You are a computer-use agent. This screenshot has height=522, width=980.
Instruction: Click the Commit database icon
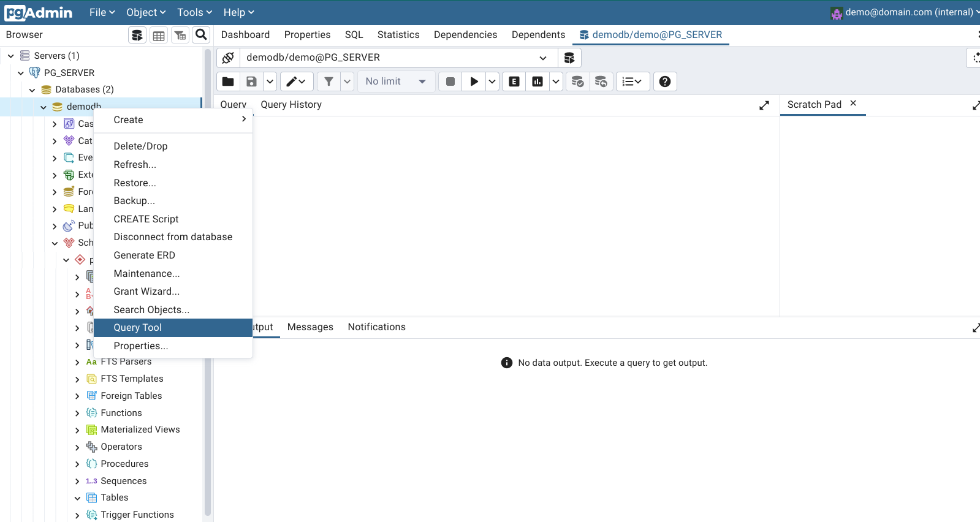(577, 81)
